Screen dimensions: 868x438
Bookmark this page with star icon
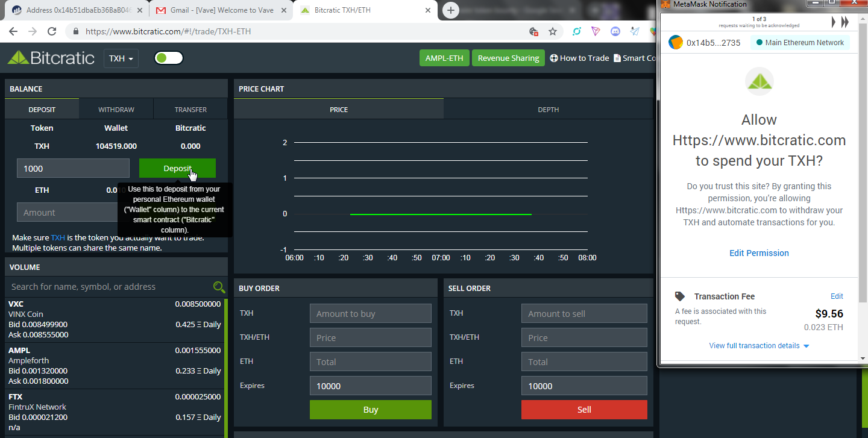pyautogui.click(x=553, y=31)
